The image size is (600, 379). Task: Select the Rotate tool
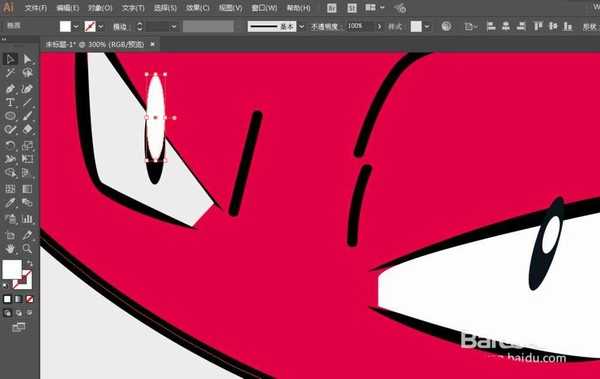pos(10,145)
